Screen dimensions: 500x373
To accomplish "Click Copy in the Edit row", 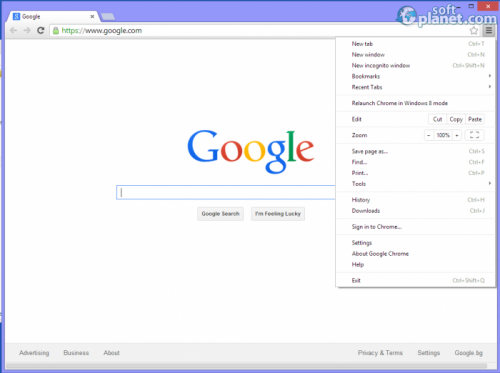I will 456,119.
